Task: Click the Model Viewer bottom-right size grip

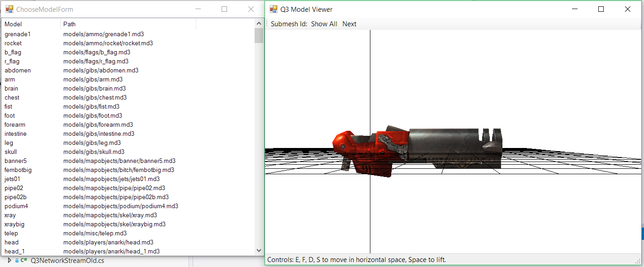Action: (638, 261)
